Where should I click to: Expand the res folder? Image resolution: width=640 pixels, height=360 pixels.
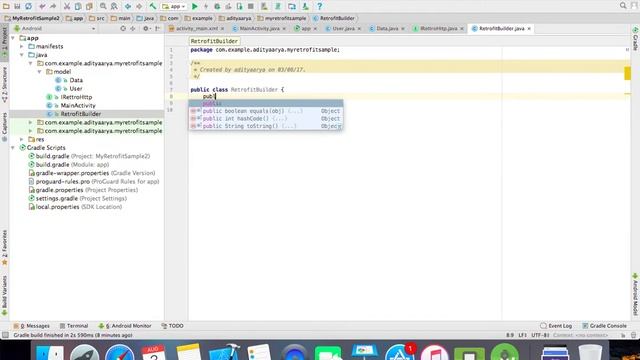click(22, 139)
